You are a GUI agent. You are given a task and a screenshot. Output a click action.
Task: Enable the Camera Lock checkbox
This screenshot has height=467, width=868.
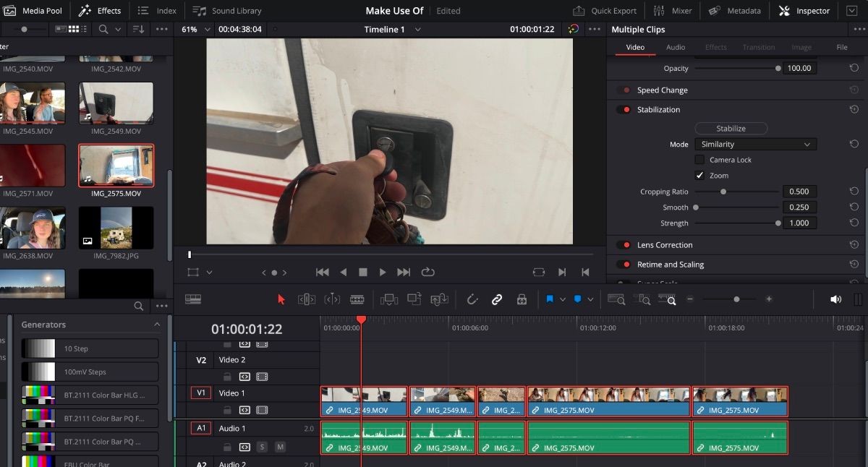point(699,160)
